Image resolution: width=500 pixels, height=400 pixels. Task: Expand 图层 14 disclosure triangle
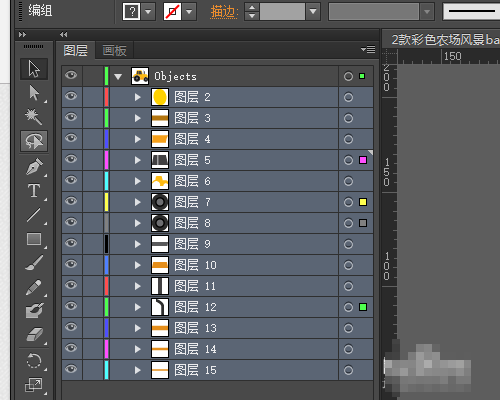(137, 349)
